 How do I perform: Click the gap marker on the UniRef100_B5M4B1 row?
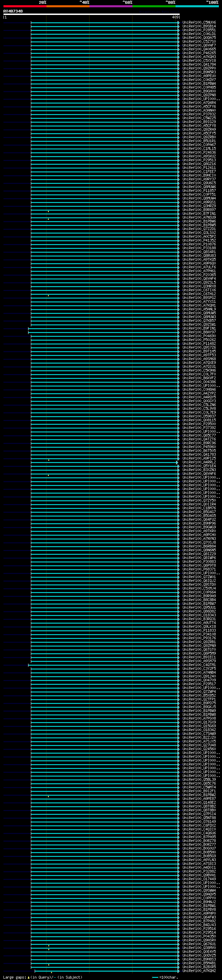point(49,964)
